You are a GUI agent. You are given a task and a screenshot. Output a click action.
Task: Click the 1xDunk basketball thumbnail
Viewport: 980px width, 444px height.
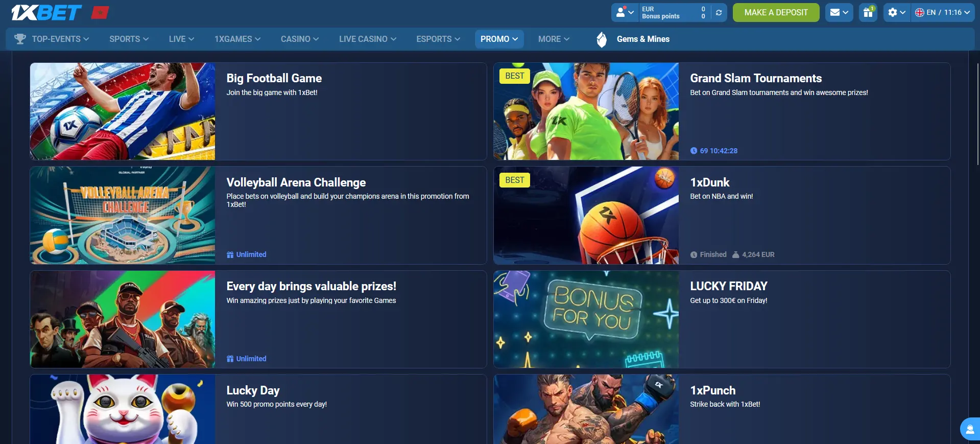point(586,215)
